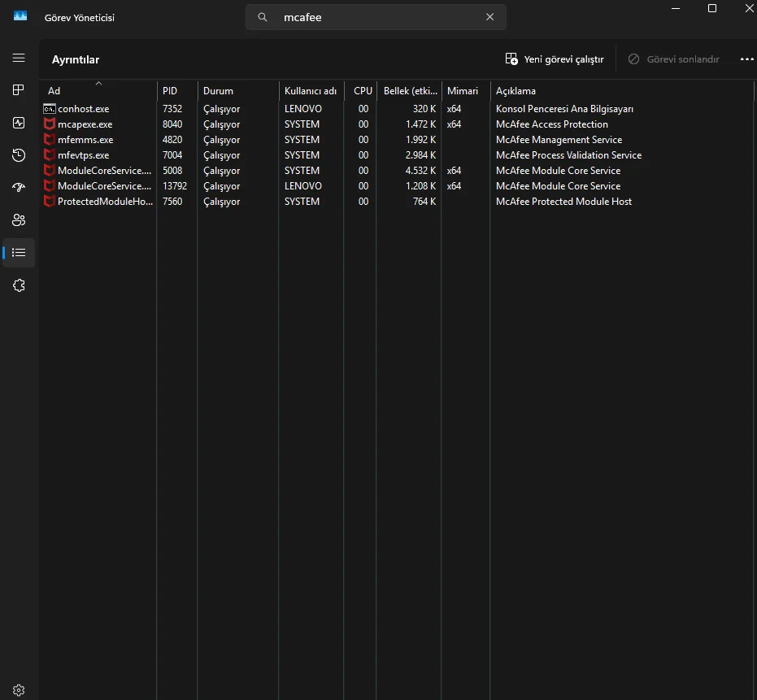The height and width of the screenshot is (700, 757).
Task: Open the App history page icon
Action: [19, 155]
